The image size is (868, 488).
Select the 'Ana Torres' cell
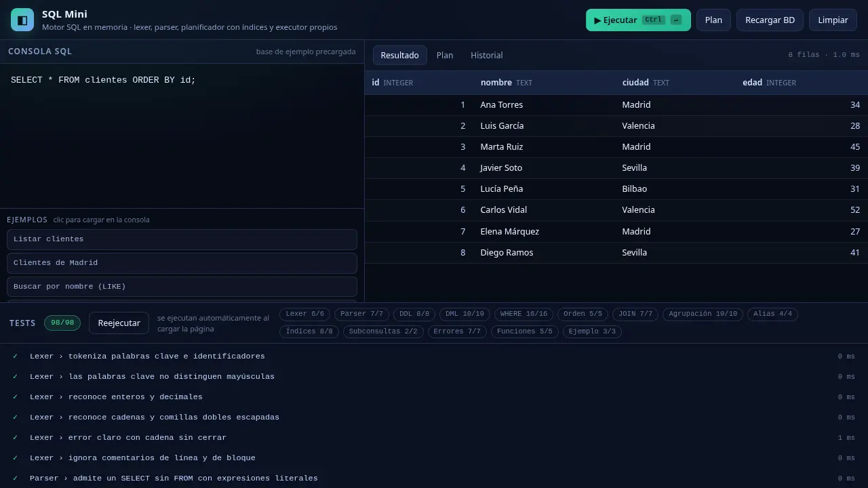pos(545,105)
